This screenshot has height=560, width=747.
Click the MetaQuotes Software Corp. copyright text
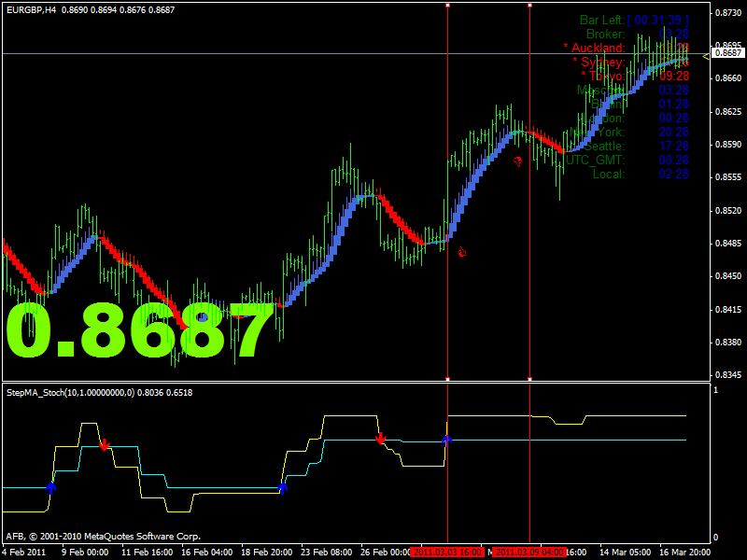103,537
